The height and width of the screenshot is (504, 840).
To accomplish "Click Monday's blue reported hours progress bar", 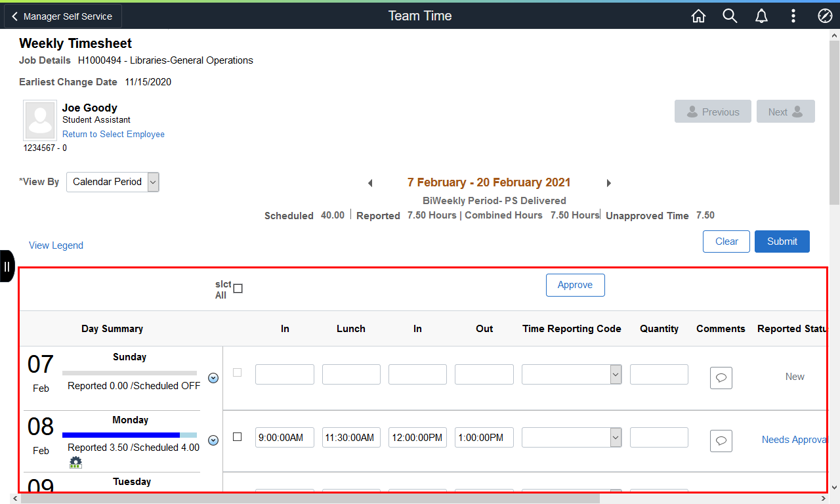I will coord(121,434).
